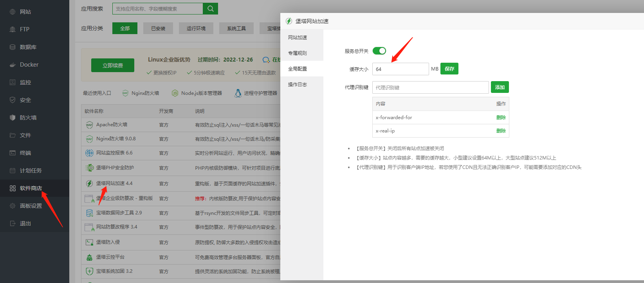Delete the x-real-ip entry

click(x=501, y=131)
